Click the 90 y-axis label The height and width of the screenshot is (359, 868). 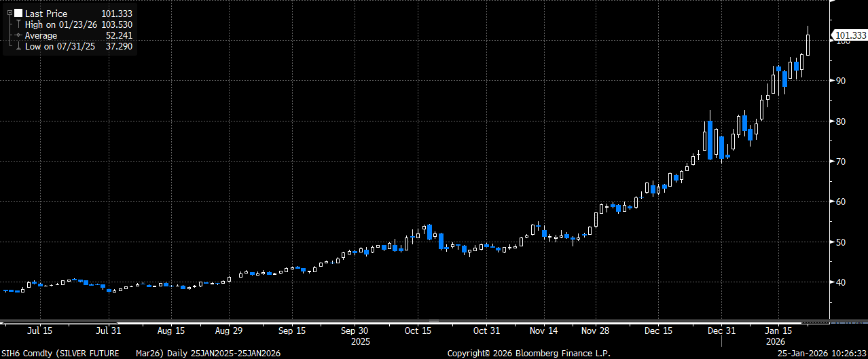(842, 81)
